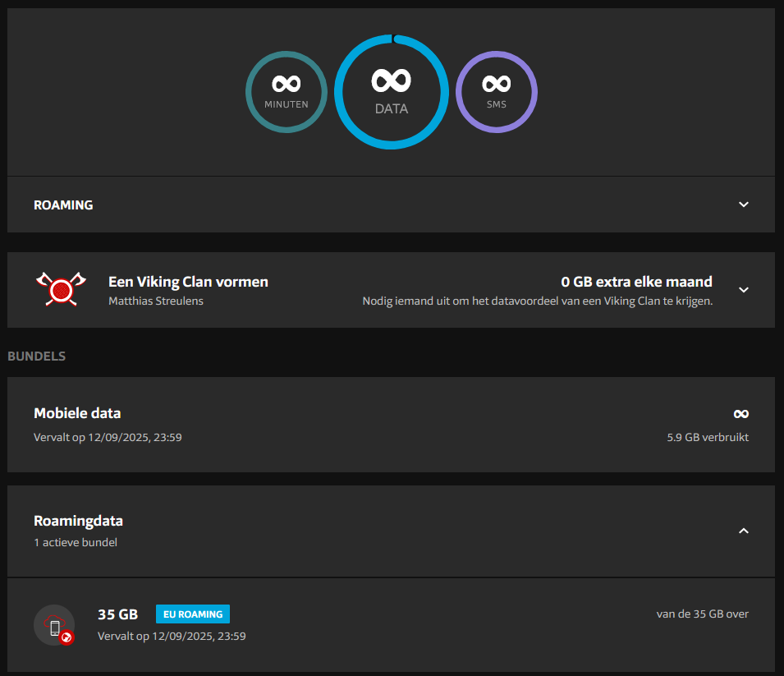784x676 pixels.
Task: Click the purple SMS usage circle
Action: tap(497, 92)
